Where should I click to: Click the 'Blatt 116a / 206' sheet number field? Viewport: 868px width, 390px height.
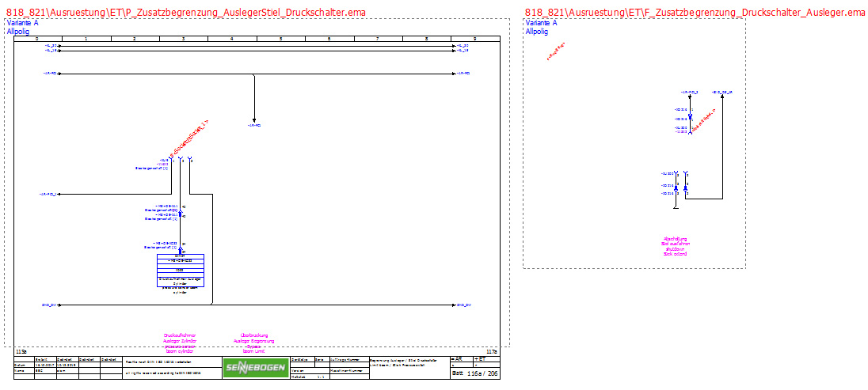(474, 373)
